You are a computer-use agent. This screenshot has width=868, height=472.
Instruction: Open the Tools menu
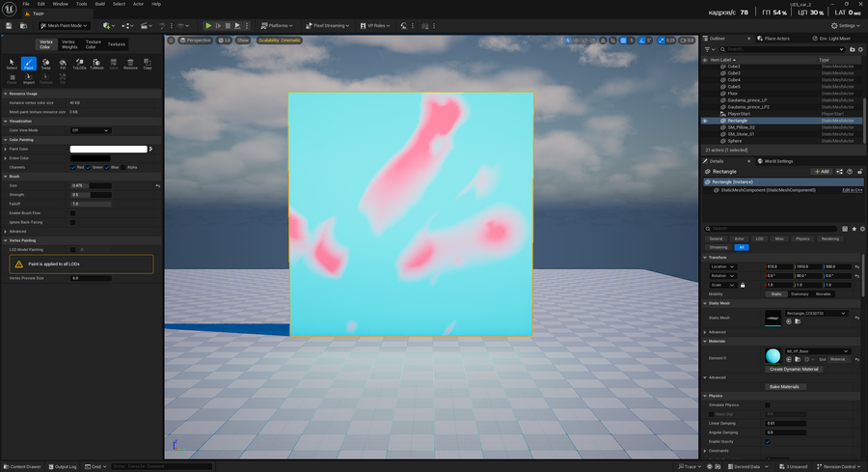point(81,4)
